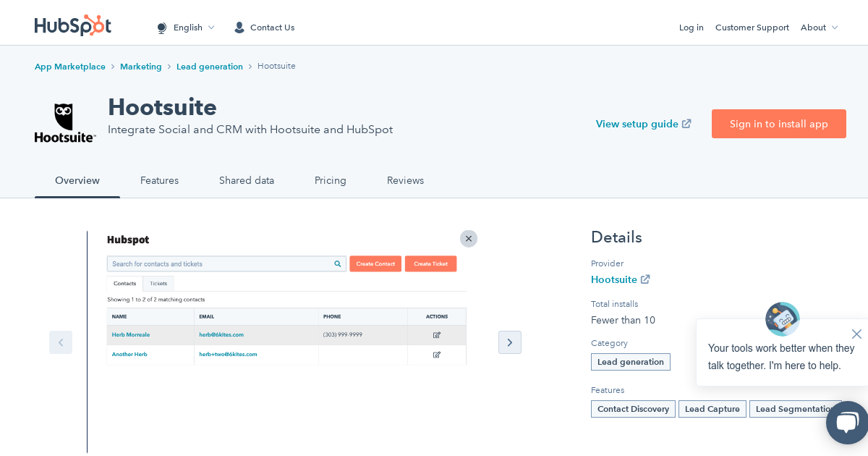This screenshot has height=456, width=868.
Task: Click email herb@6kites.com
Action: (x=221, y=335)
